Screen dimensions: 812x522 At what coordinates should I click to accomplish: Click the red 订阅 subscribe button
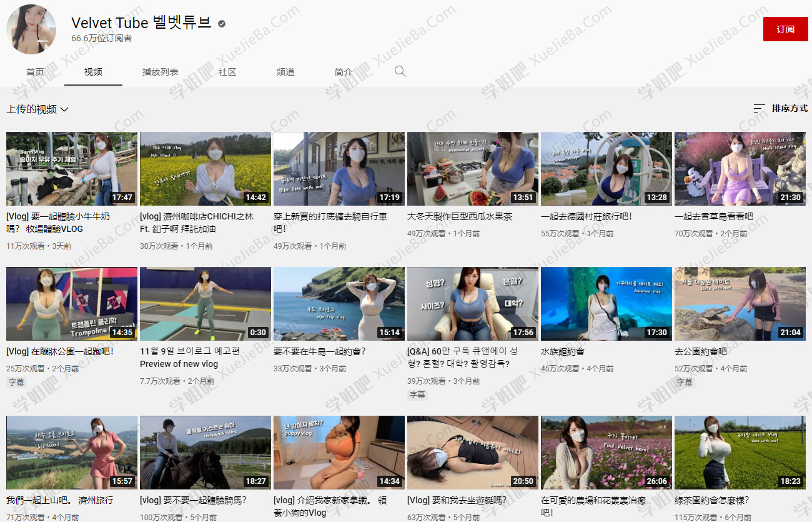coord(786,29)
